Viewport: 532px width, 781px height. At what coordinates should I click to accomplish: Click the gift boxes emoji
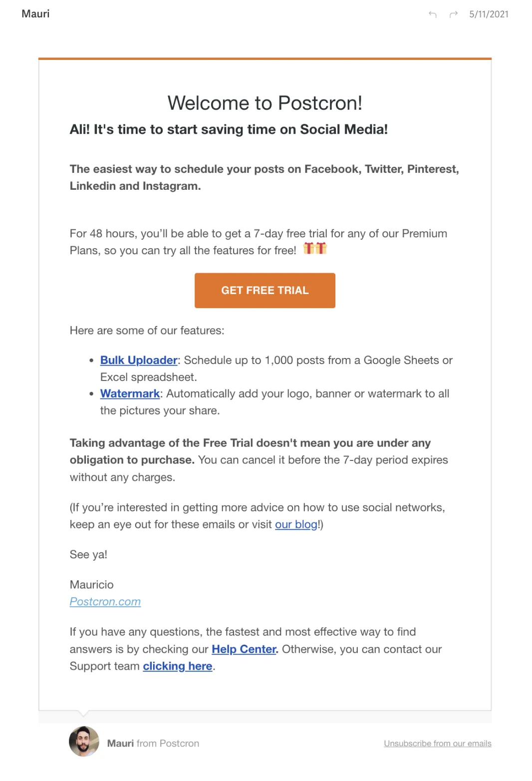[x=315, y=248]
